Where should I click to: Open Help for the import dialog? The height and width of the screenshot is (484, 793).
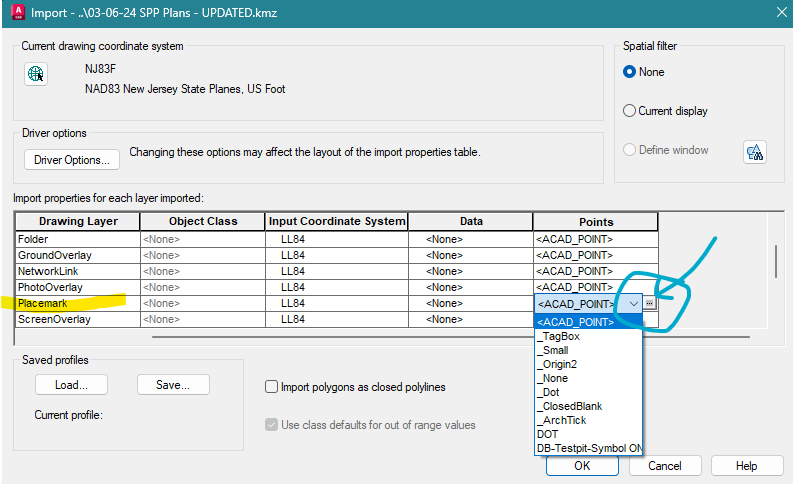click(x=746, y=466)
